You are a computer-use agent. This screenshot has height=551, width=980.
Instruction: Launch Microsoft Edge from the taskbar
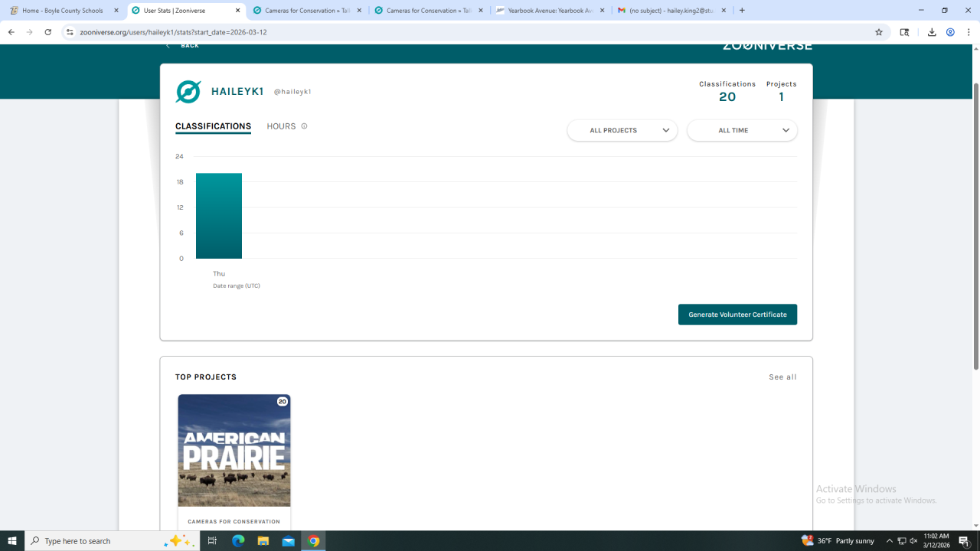click(238, 541)
